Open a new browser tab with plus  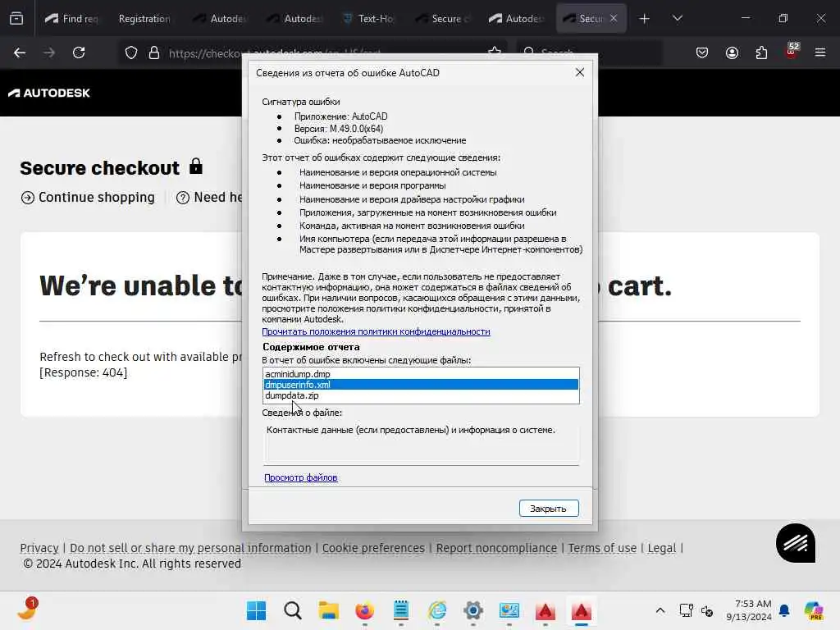click(x=645, y=18)
